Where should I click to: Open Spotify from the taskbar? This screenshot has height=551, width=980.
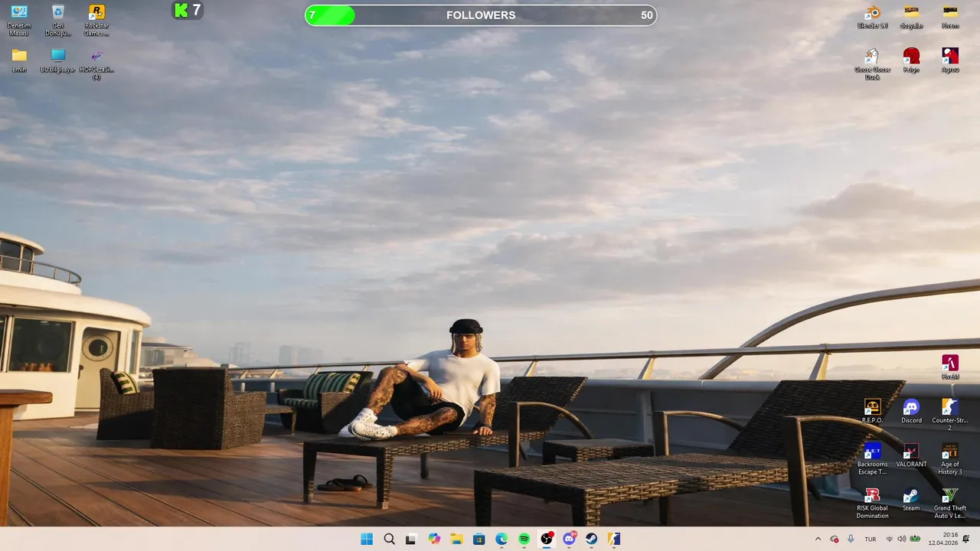pyautogui.click(x=524, y=539)
